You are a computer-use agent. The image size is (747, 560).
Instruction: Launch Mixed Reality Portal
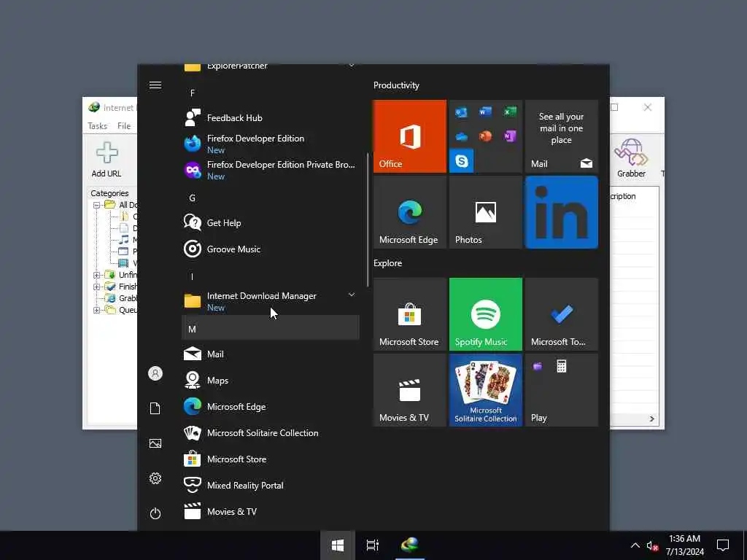[271, 485]
